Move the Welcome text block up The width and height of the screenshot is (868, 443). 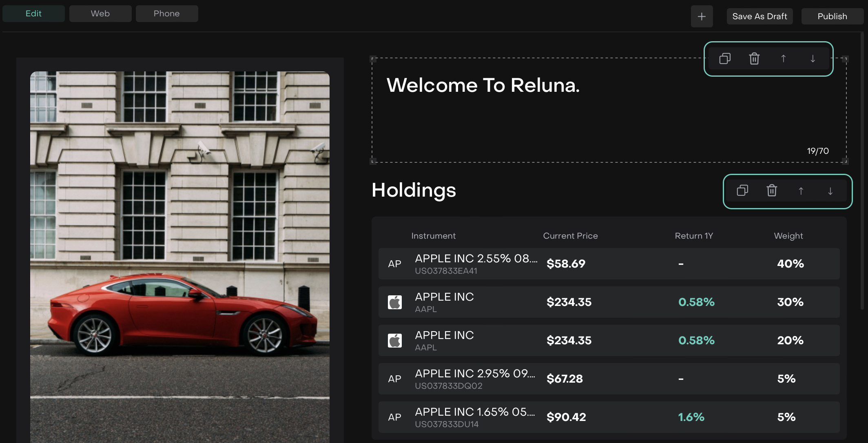coord(783,59)
